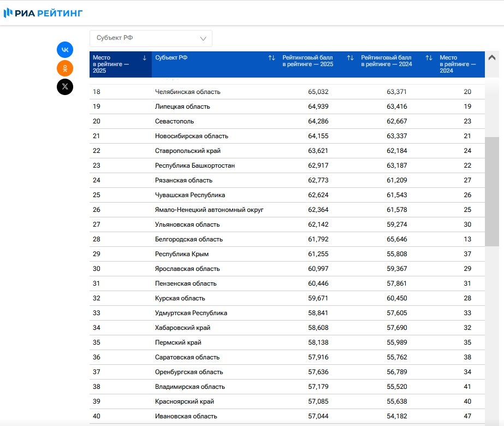Select the Ивановская область row
The image size is (504, 426).
(x=287, y=416)
